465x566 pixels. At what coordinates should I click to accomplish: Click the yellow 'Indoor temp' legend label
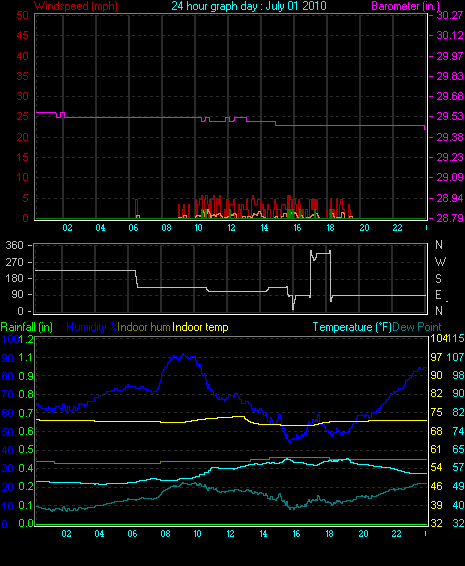point(200,327)
